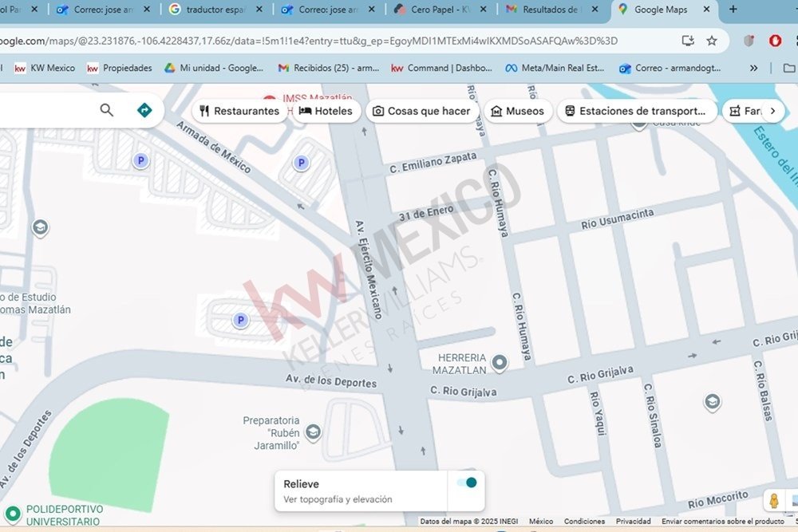Click the Pegman Street View icon

pyautogui.click(x=774, y=501)
